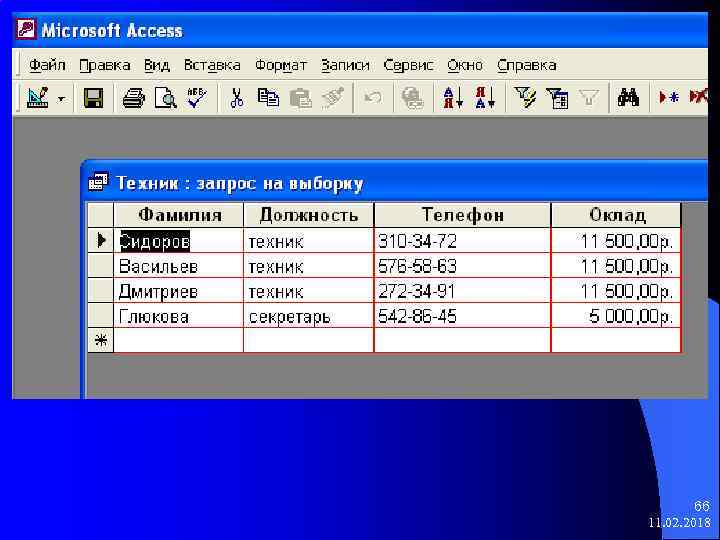Viewport: 720px width, 540px height.
Task: Apply Filter by Selection icon
Action: pos(525,98)
